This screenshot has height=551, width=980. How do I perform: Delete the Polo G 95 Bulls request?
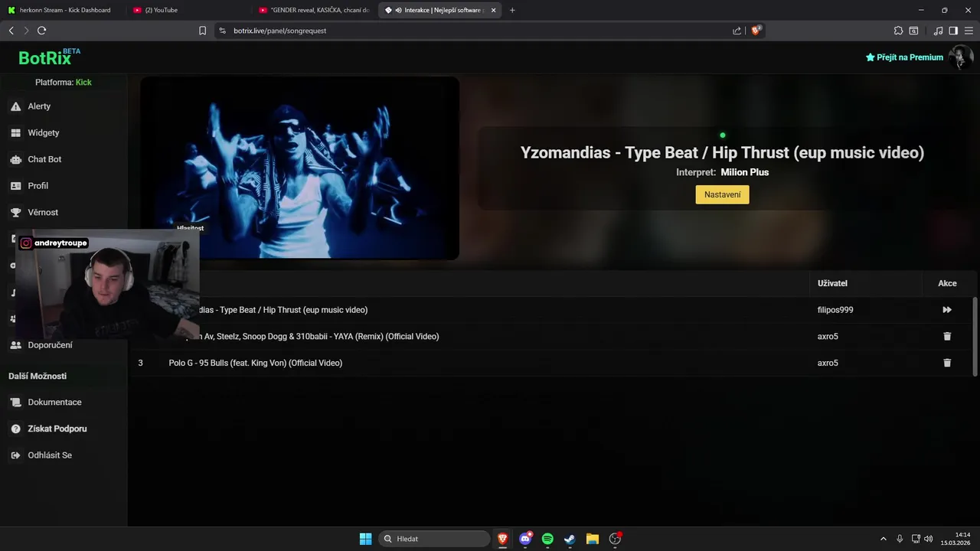(947, 363)
